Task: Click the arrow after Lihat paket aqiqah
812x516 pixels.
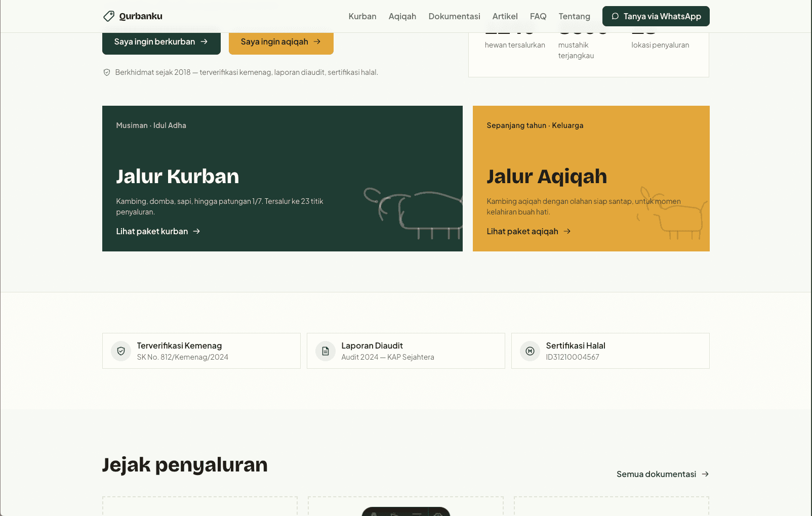Action: (x=567, y=231)
